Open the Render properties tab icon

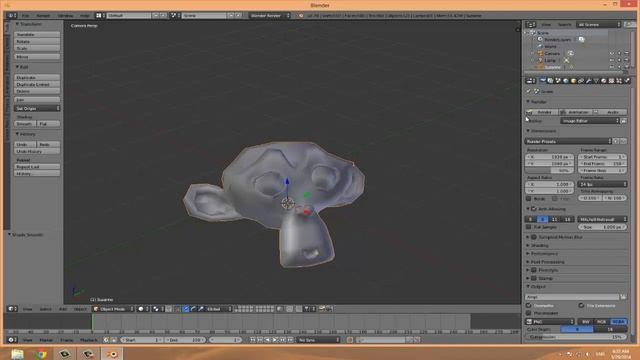click(542, 81)
